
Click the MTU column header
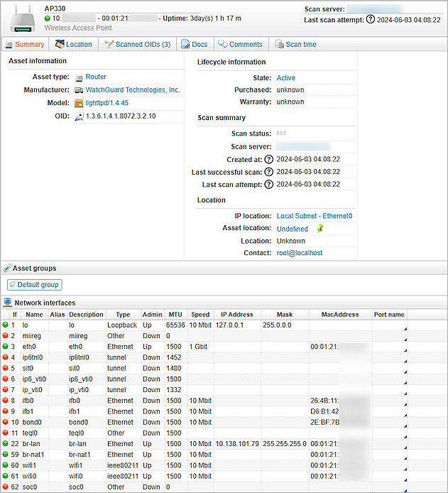(x=175, y=315)
